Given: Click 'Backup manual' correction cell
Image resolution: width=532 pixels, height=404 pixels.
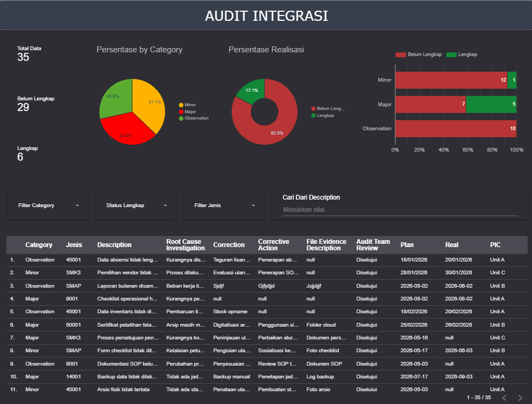Looking at the screenshot, I should tap(232, 377).
